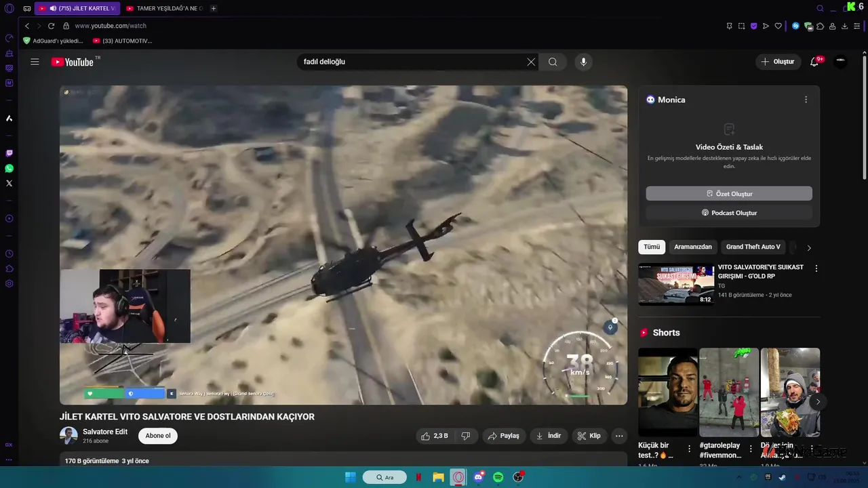The width and height of the screenshot is (868, 488).
Task: Open options for the #gtaroleplay Short
Action: point(750,449)
